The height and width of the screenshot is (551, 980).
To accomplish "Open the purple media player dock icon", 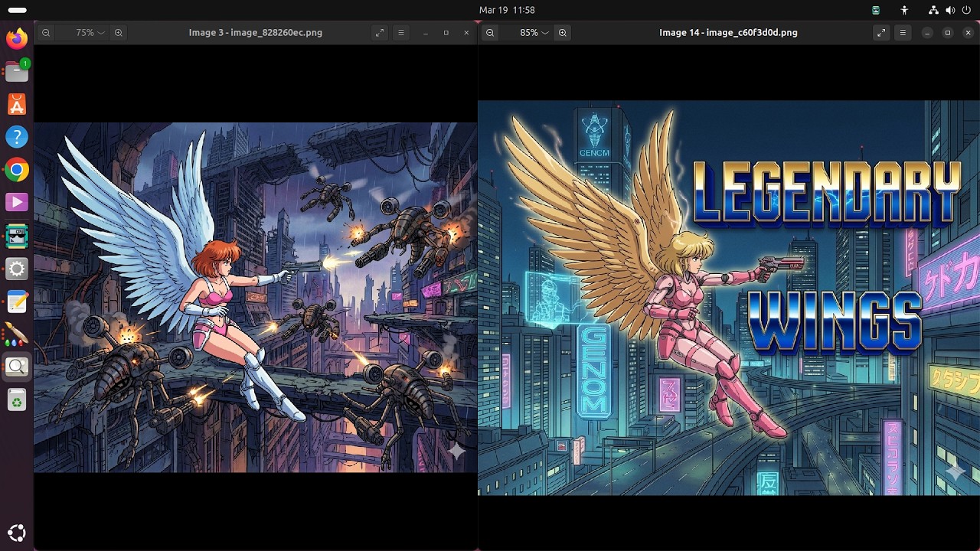I will click(x=17, y=203).
